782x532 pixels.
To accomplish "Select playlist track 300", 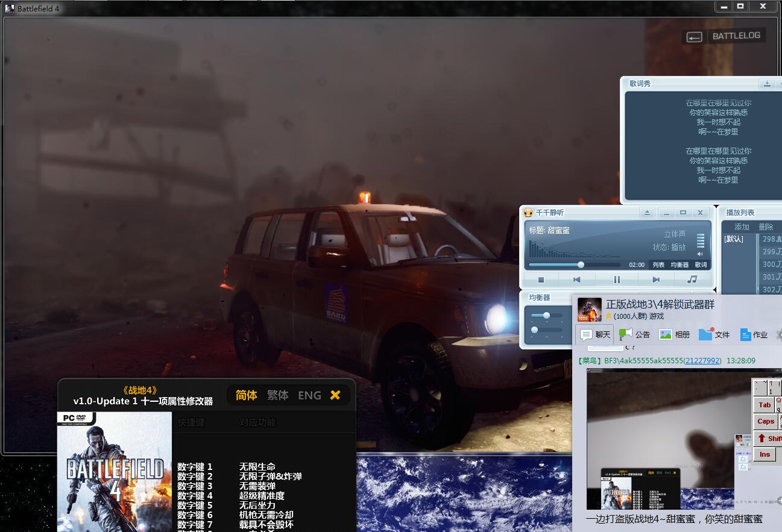I will pyautogui.click(x=771, y=264).
